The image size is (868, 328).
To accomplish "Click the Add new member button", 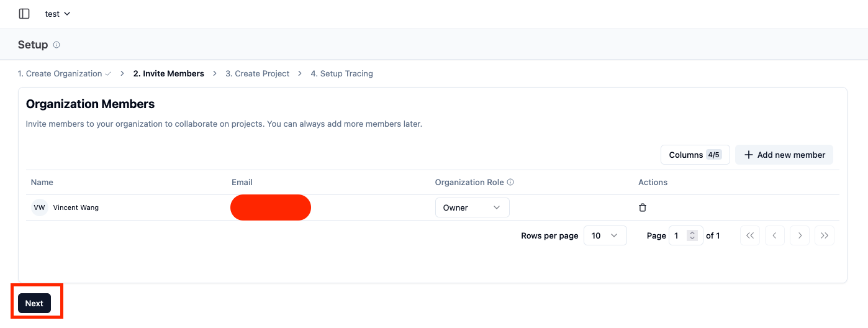I will [x=784, y=155].
